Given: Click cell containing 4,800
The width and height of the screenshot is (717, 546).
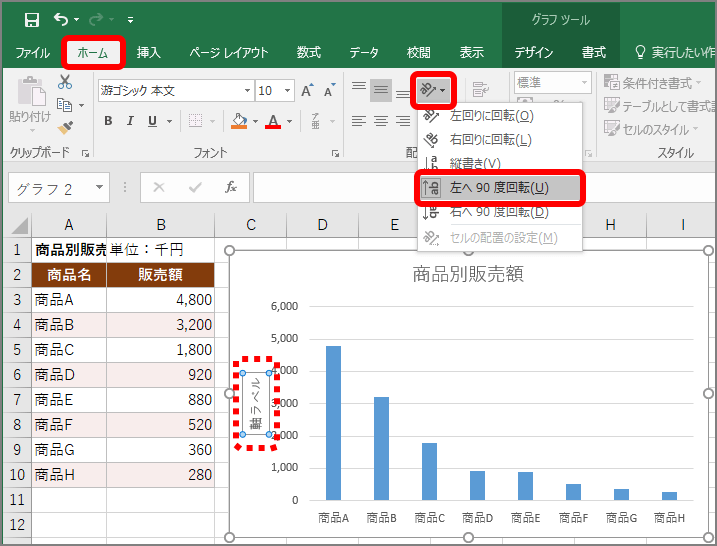Looking at the screenshot, I should [x=161, y=300].
